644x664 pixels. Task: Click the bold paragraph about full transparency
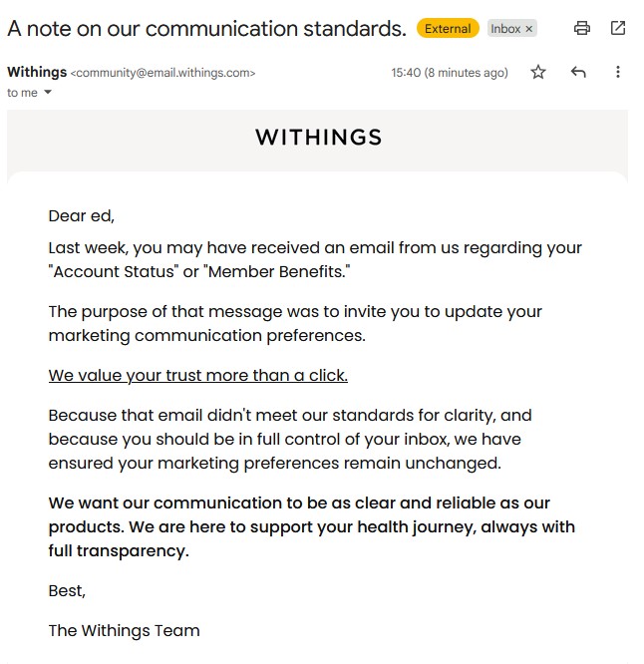pyautogui.click(x=311, y=526)
